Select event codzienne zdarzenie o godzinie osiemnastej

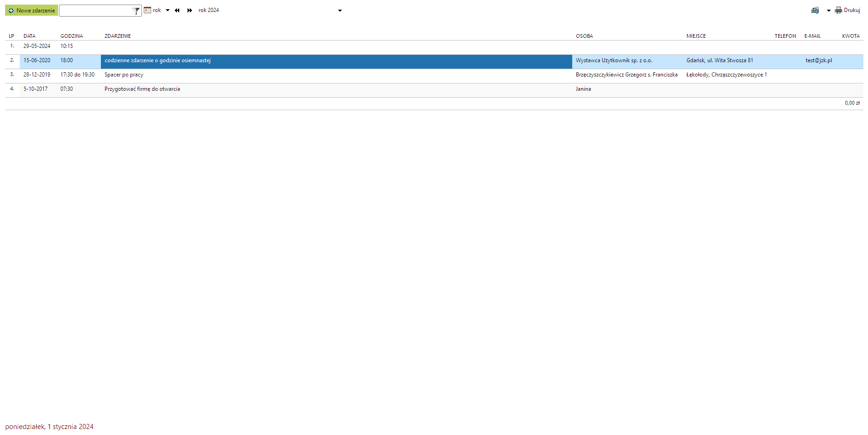(158, 60)
